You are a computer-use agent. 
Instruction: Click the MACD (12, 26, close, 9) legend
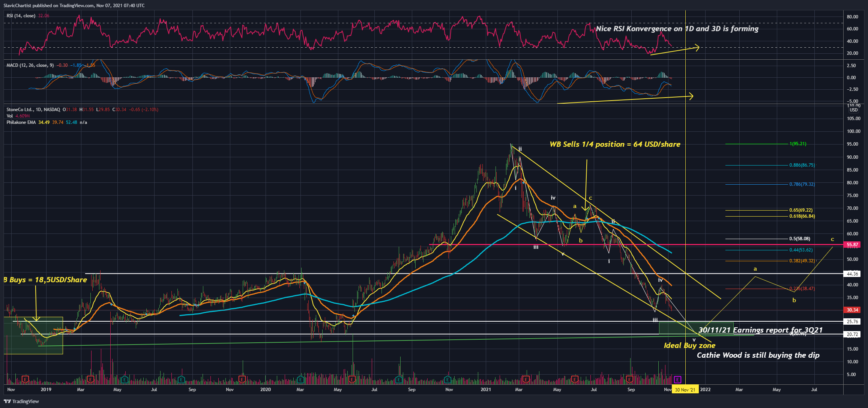(30, 65)
